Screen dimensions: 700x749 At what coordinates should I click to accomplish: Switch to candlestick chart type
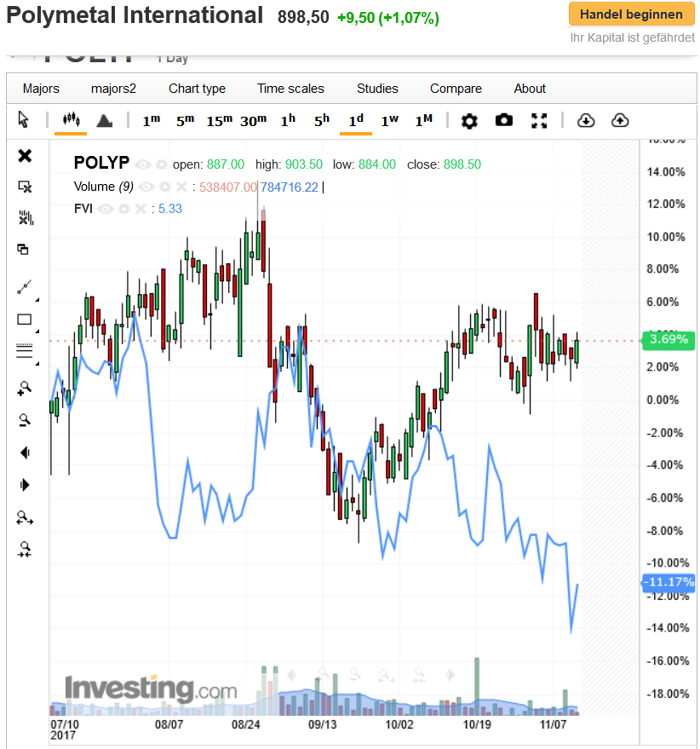pyautogui.click(x=72, y=119)
